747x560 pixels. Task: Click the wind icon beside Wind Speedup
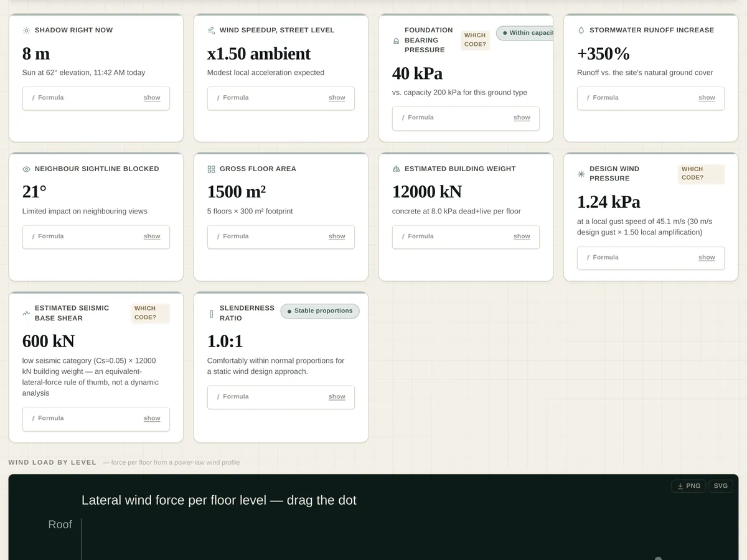tap(211, 30)
